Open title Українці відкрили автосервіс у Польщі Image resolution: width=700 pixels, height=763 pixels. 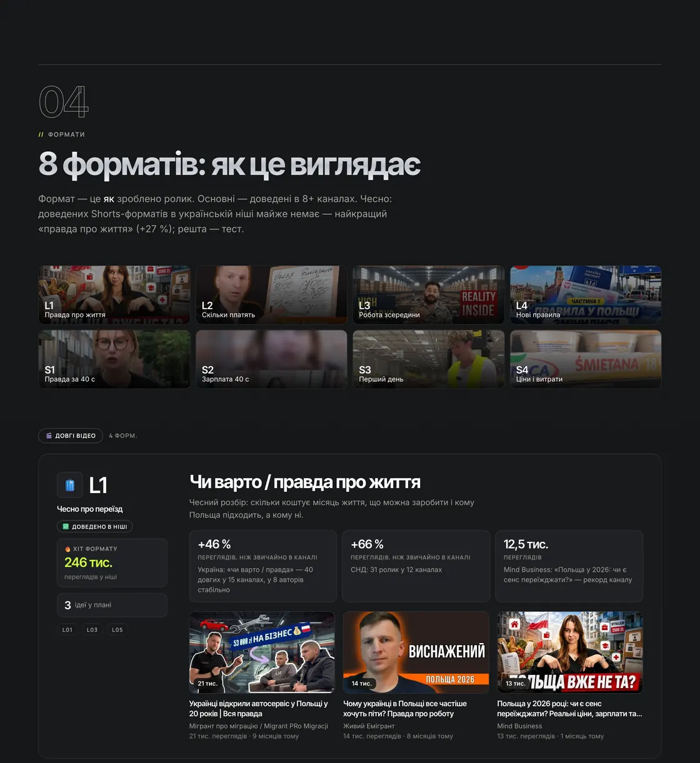[x=259, y=709]
